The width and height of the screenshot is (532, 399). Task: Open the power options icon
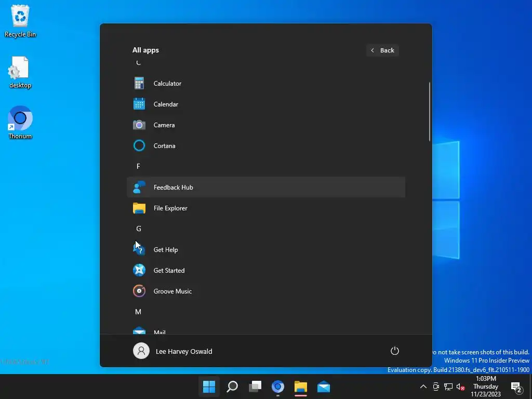[395, 351]
